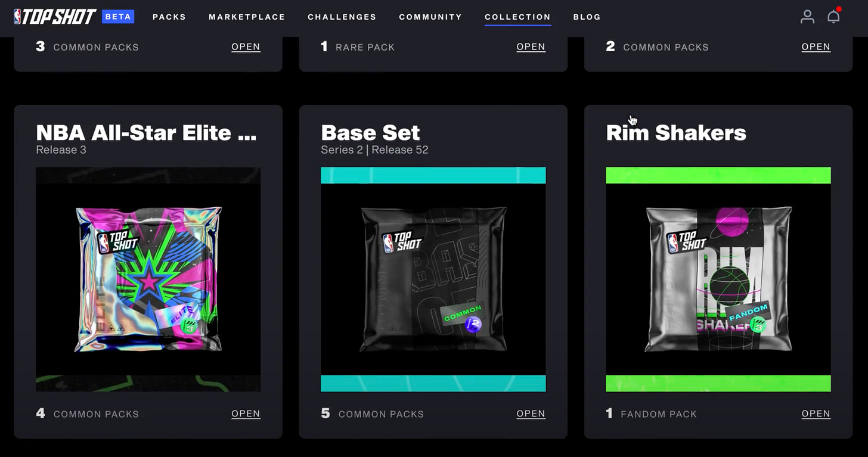Select the NBA All-Star Elite pack image
Screen dimensions: 868x457
coord(148,279)
